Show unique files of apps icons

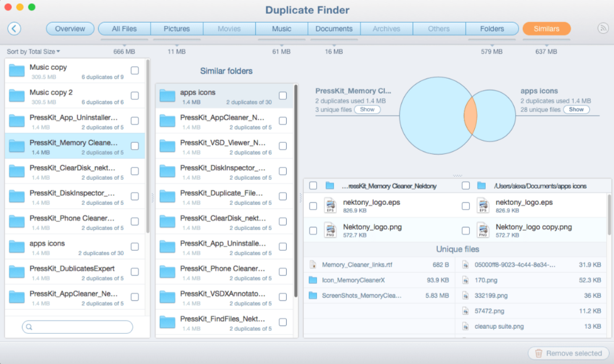[x=576, y=109]
